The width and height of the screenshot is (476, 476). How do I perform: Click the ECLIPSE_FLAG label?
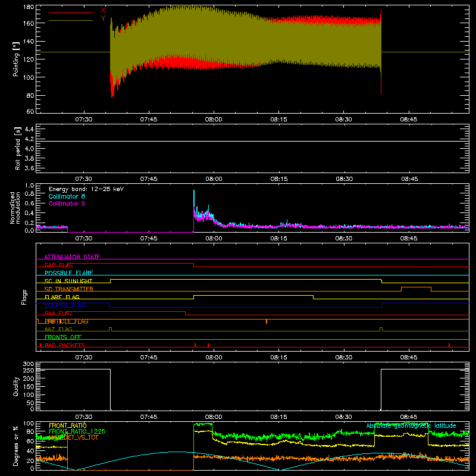tap(65, 305)
